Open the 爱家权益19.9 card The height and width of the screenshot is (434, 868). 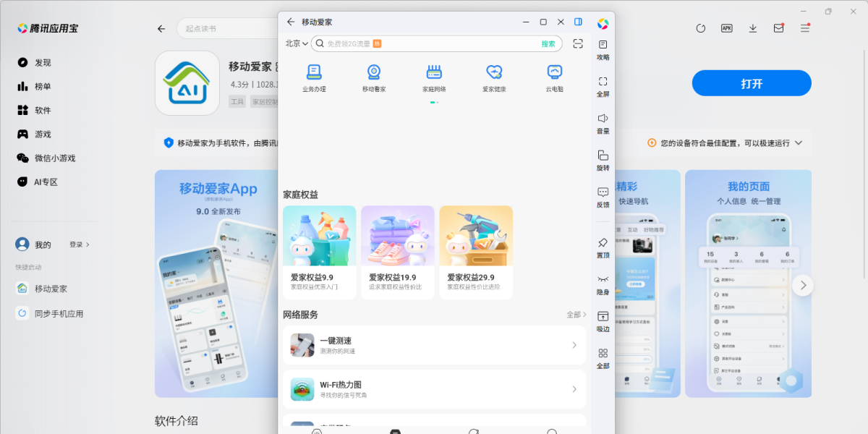coord(398,252)
